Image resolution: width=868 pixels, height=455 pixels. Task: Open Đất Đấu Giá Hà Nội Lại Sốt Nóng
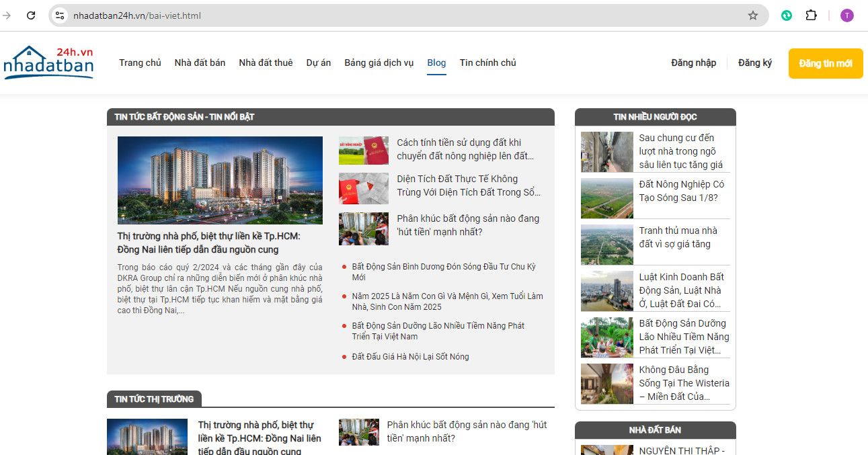[410, 357]
